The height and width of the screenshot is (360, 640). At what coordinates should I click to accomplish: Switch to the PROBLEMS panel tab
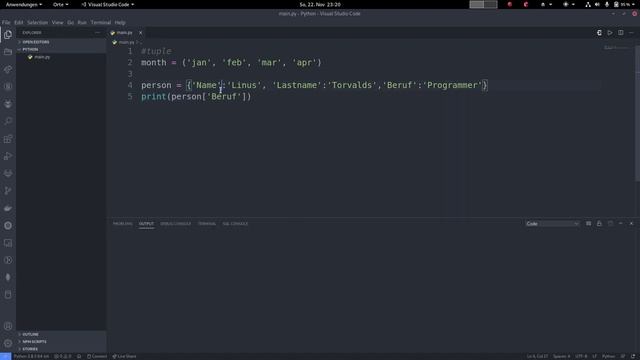point(122,224)
